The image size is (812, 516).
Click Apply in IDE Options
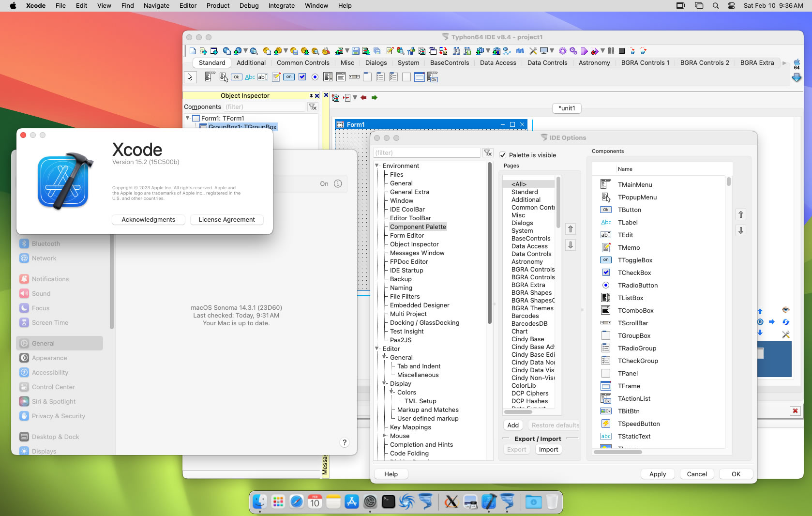click(x=658, y=474)
